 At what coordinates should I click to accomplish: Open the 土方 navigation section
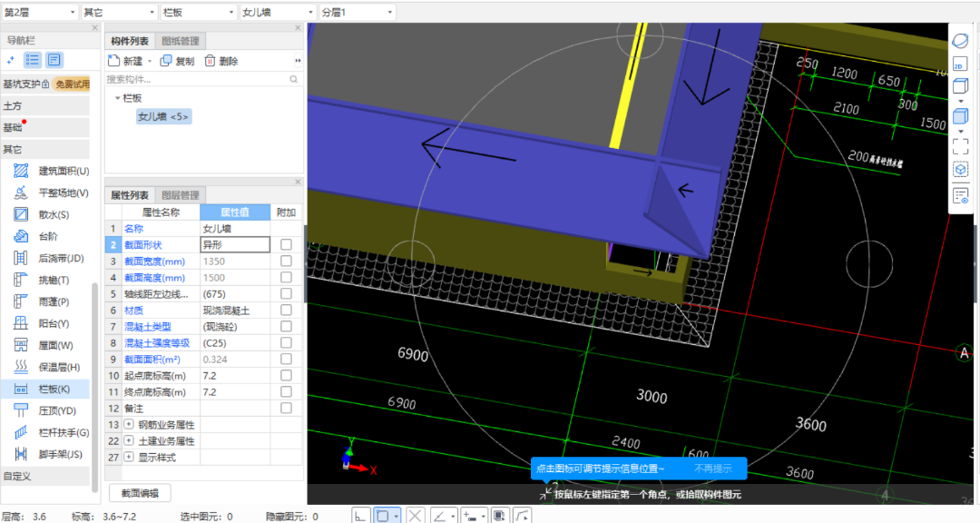coord(45,105)
